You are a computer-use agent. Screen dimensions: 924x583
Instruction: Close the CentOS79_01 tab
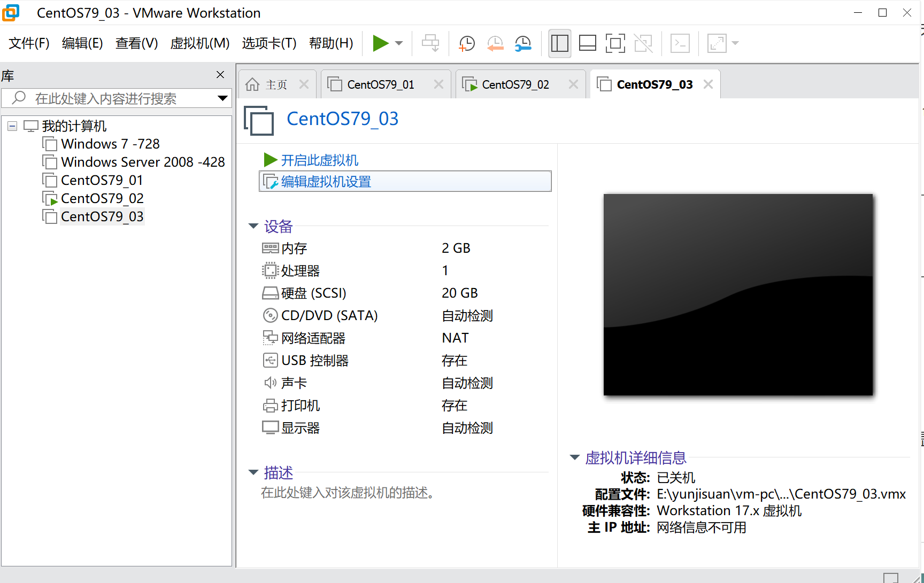(x=438, y=84)
